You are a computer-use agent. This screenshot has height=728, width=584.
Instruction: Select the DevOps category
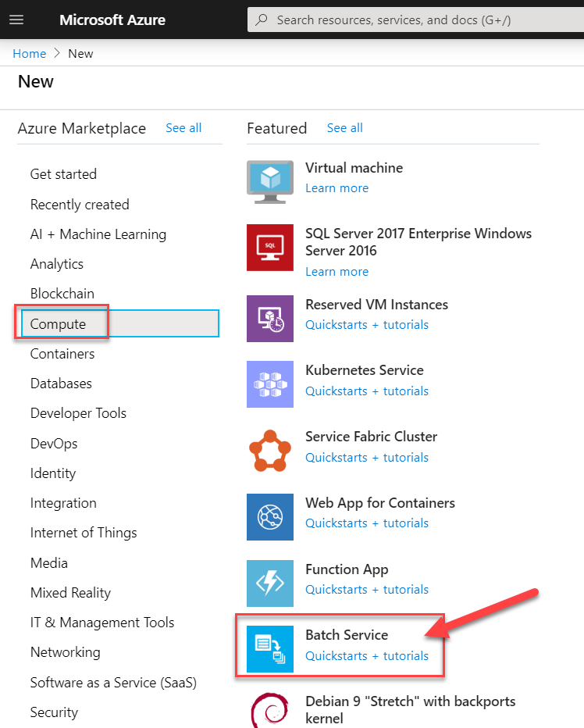click(x=54, y=444)
